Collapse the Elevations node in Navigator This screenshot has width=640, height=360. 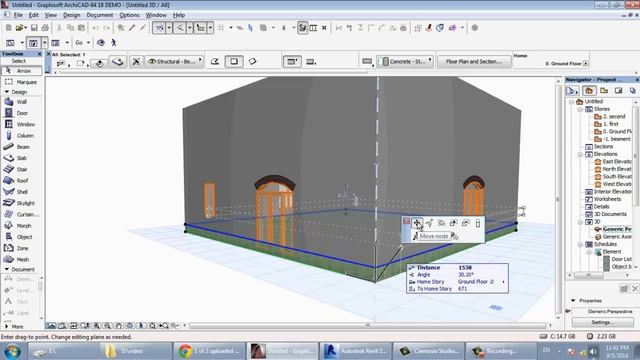[580, 154]
